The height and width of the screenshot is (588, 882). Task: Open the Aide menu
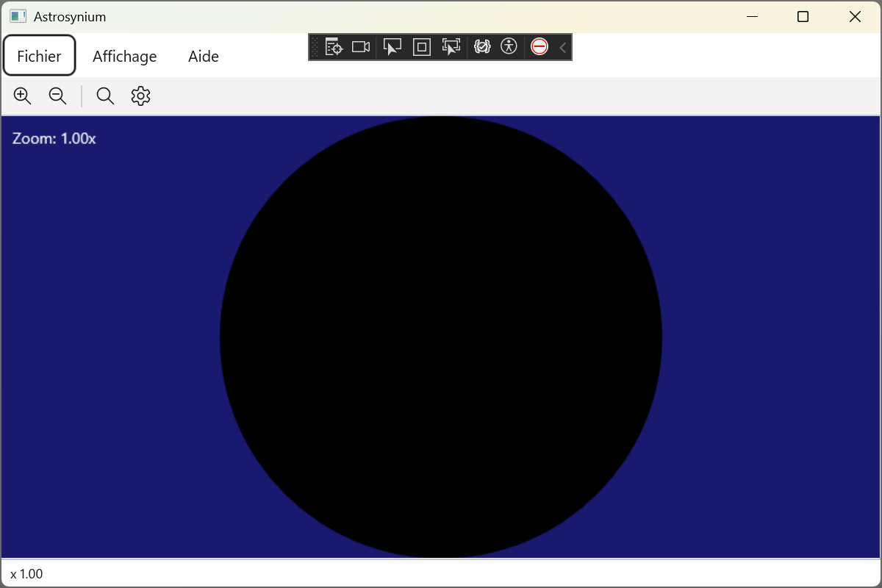click(x=204, y=56)
